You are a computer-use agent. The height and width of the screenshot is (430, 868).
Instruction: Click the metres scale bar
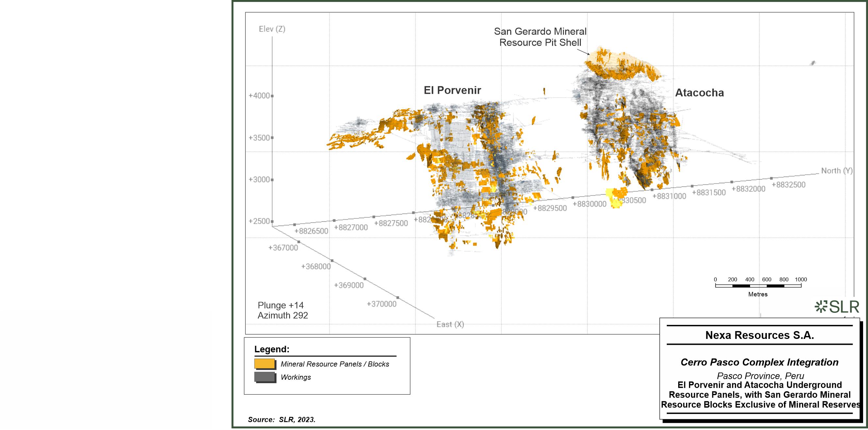(x=758, y=286)
